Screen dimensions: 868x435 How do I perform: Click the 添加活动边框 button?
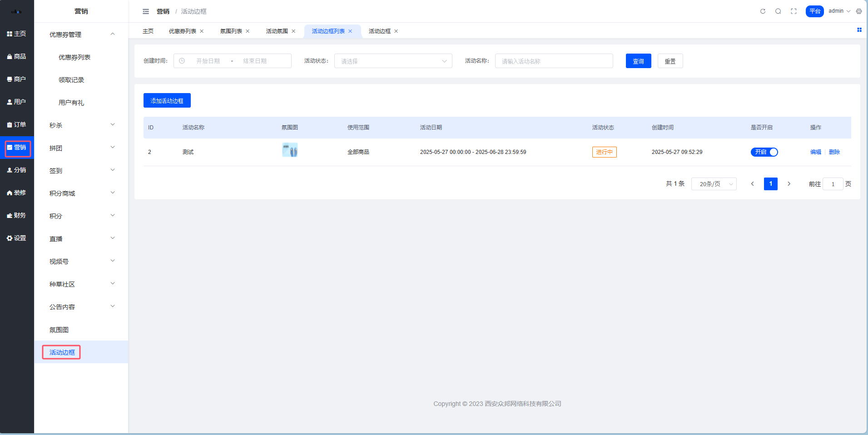pos(167,100)
